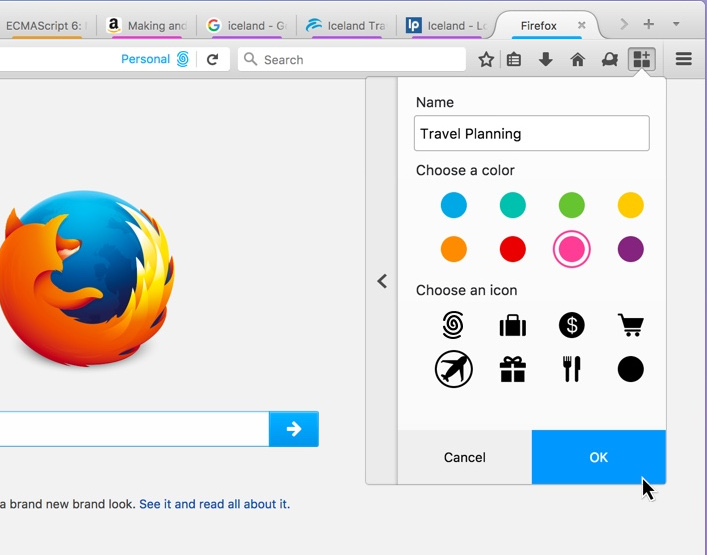Go to home page icon
The height and width of the screenshot is (555, 707).
click(x=578, y=60)
